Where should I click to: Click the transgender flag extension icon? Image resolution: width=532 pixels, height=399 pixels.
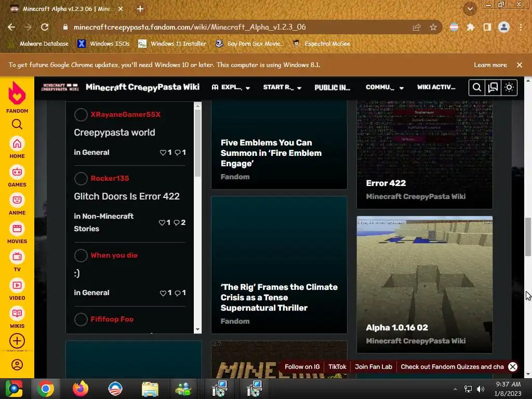(x=454, y=27)
